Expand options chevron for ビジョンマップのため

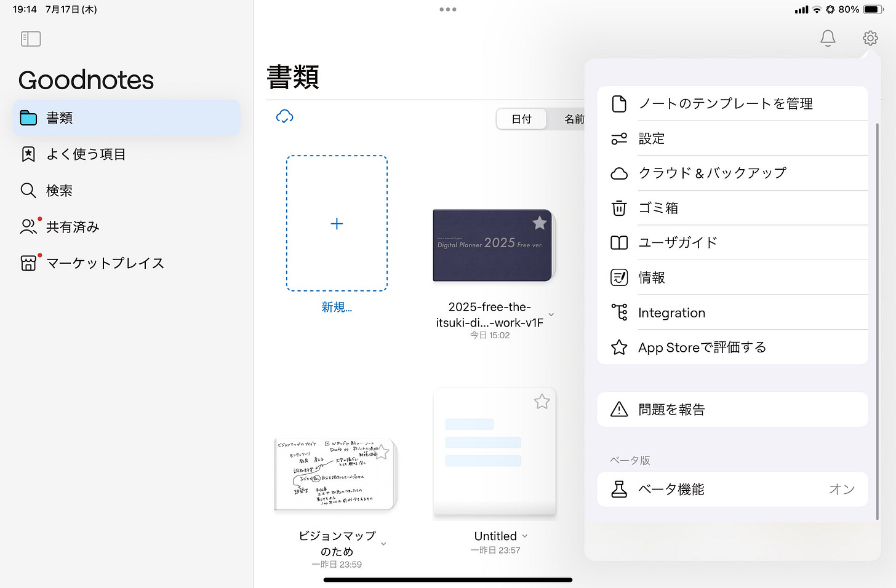click(383, 544)
